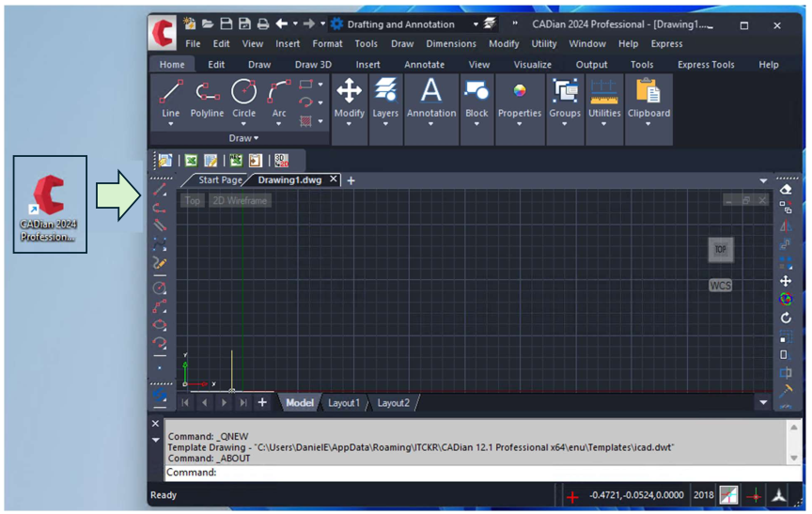Switch to the Start Page tab
Image resolution: width=812 pixels, height=514 pixels.
pos(220,180)
